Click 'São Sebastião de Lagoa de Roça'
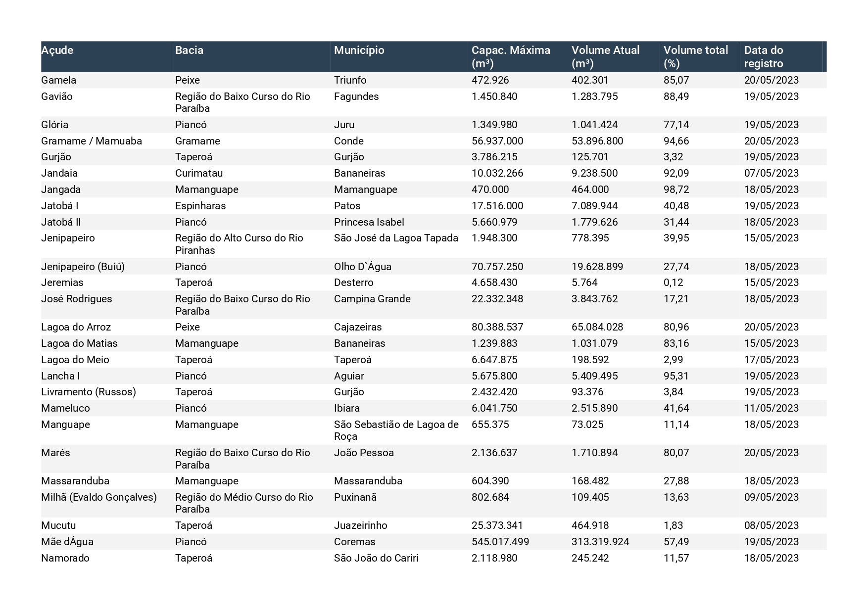The image size is (868, 614). 396,430
